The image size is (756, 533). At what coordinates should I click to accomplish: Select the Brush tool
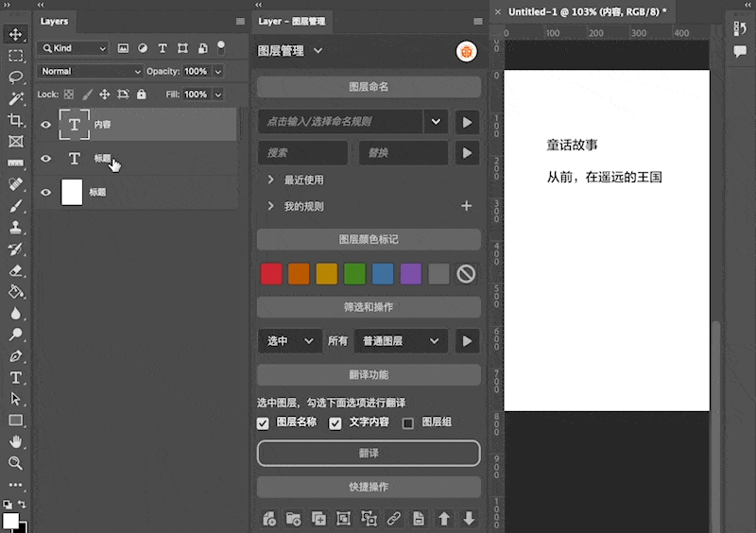[x=15, y=205]
